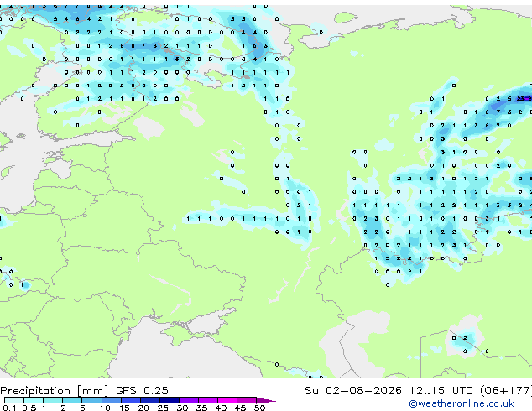
Task: Click the 'Precipitation [mm]' title text
Action: click(x=55, y=391)
